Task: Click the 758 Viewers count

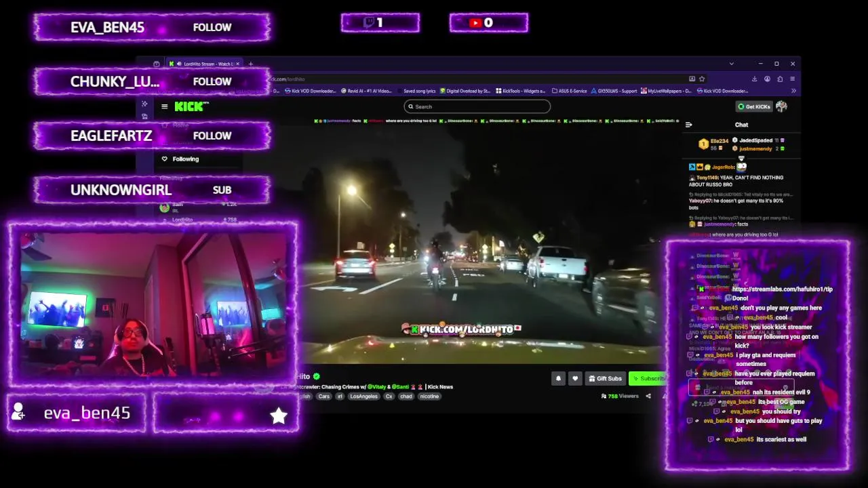Action: (x=620, y=396)
